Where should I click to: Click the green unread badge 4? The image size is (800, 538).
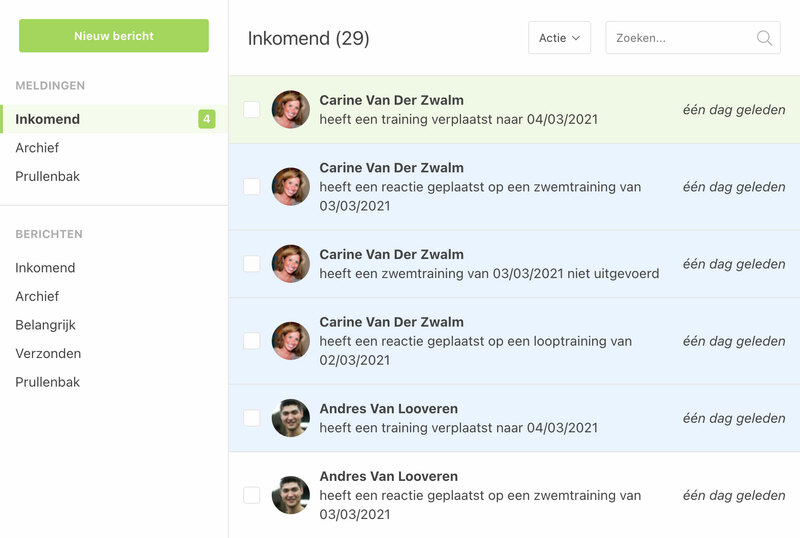click(x=207, y=119)
